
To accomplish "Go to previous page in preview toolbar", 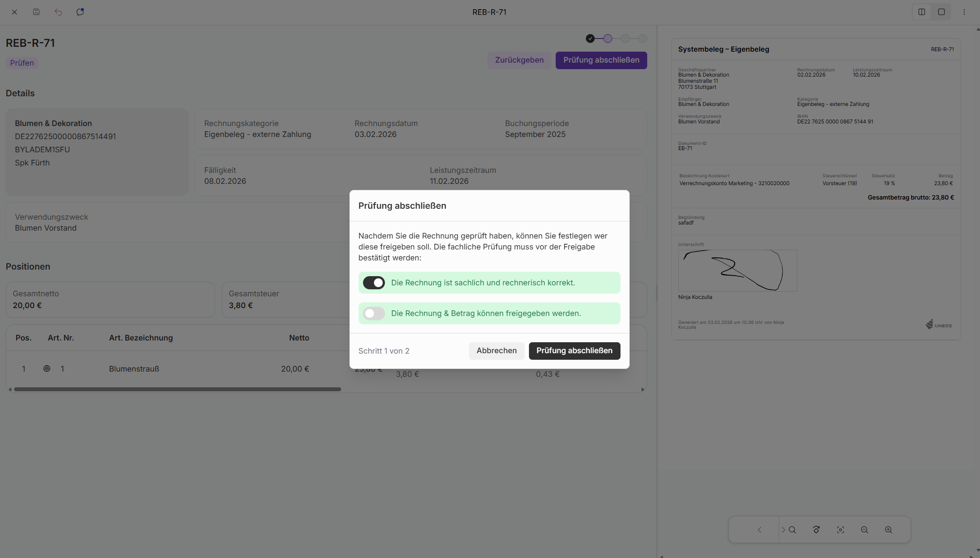I will 760,530.
